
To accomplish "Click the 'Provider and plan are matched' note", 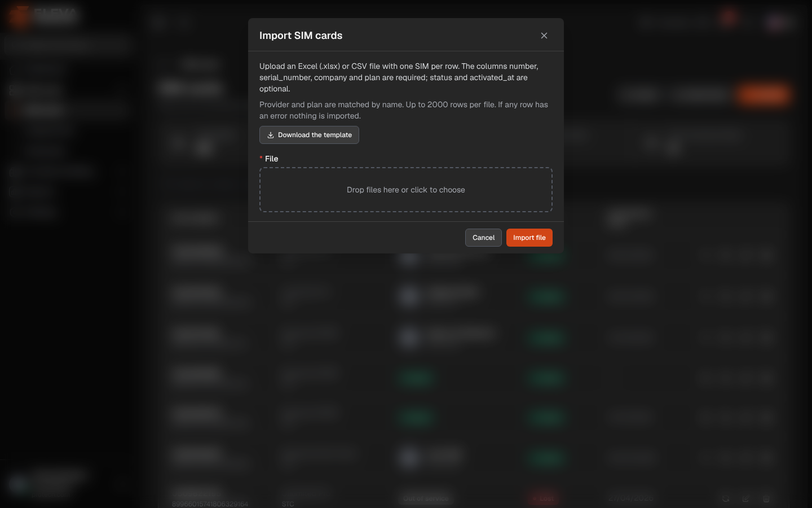I will coord(404,110).
